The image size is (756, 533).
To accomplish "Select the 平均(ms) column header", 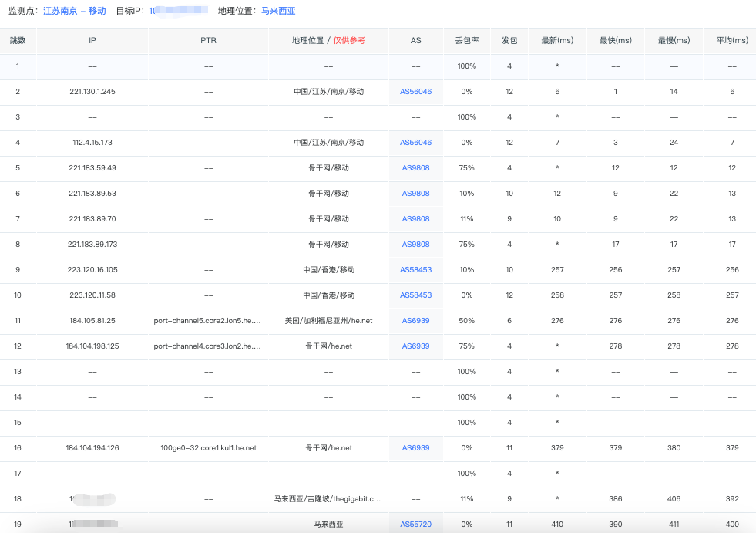I will pos(732,41).
